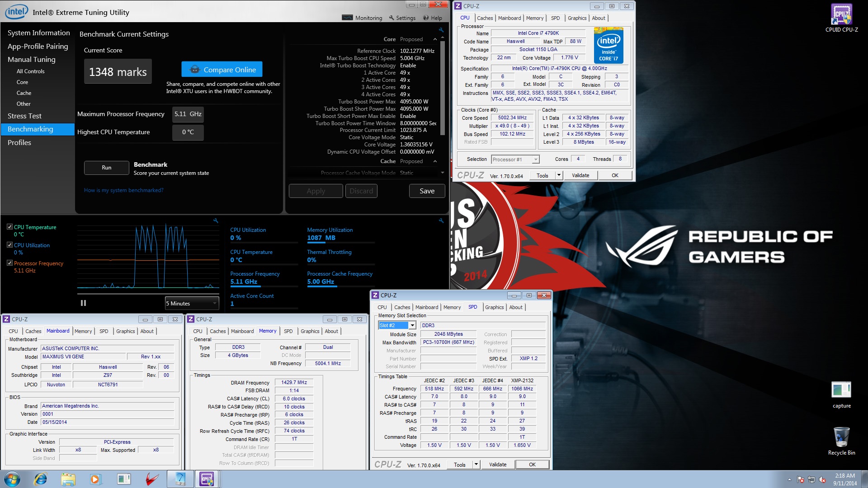Open XTU Settings with wrench icon

(x=402, y=18)
